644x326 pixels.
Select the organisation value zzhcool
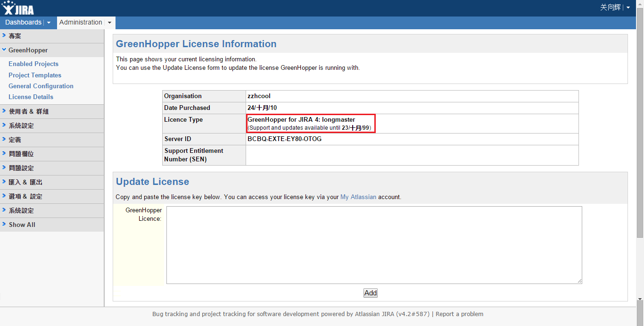259,96
